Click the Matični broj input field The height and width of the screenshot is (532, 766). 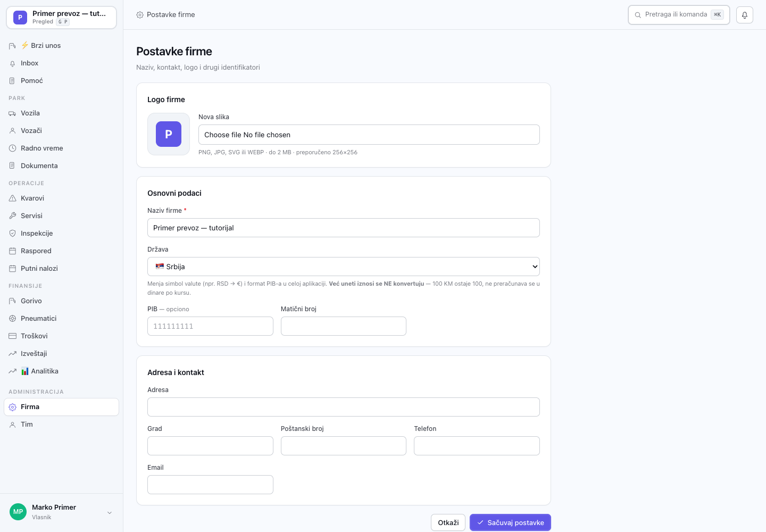[x=344, y=326]
